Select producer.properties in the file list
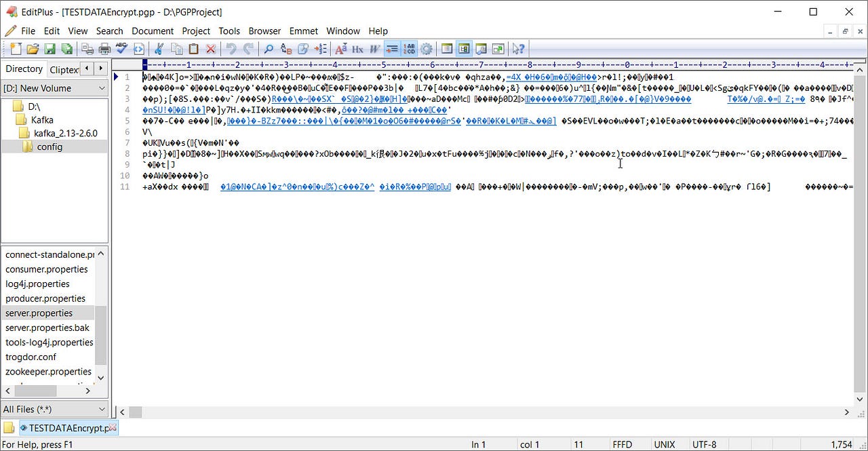 point(45,298)
